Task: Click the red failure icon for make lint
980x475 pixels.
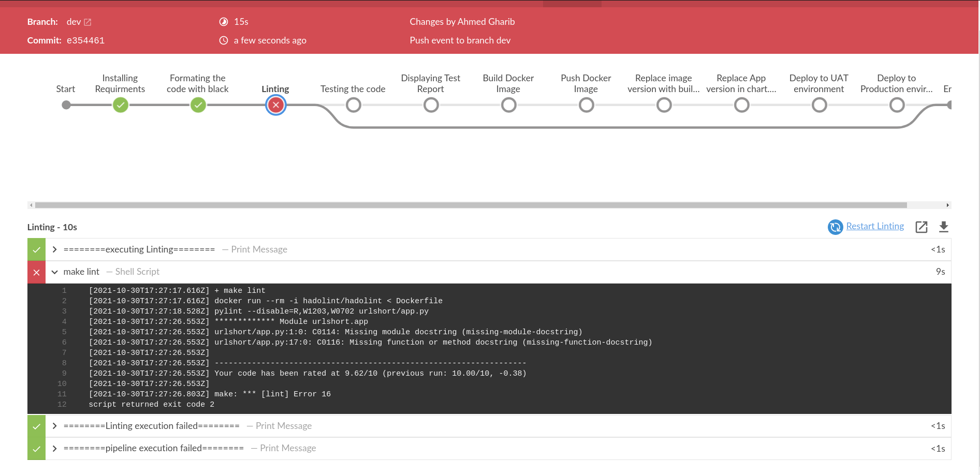Action: click(36, 272)
